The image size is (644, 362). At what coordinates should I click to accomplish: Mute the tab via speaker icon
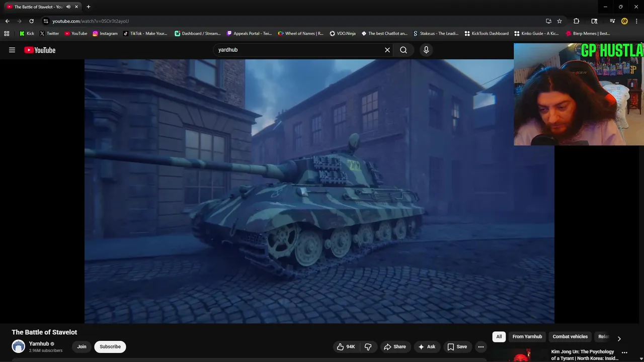click(68, 7)
